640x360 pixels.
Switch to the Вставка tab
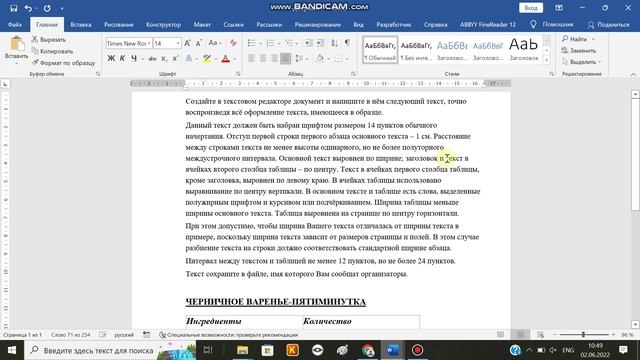pos(81,24)
